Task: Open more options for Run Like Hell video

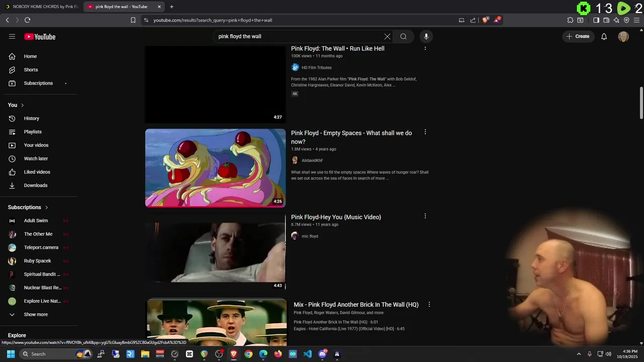Action: click(425, 48)
